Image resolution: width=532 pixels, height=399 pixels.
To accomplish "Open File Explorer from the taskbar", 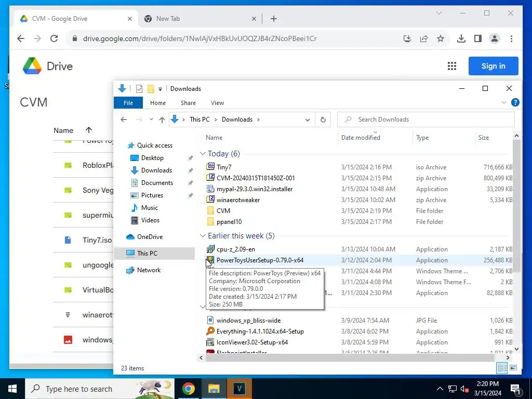I will 214,389.
